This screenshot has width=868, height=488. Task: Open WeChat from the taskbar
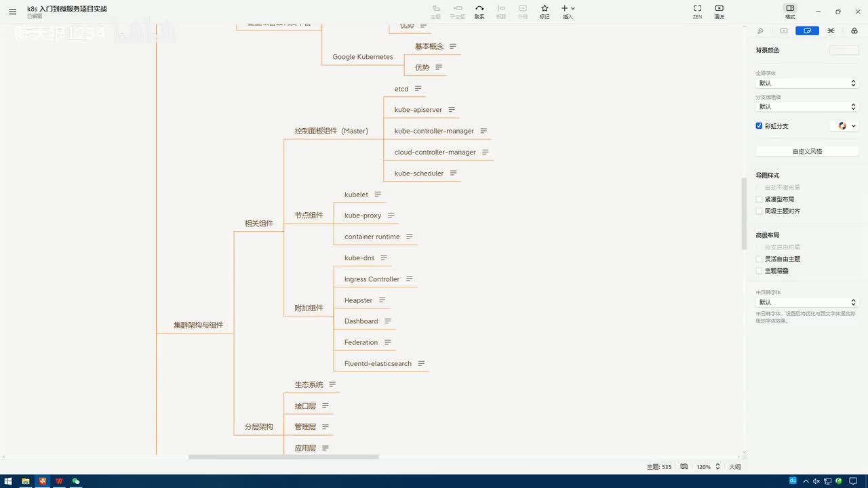76,481
